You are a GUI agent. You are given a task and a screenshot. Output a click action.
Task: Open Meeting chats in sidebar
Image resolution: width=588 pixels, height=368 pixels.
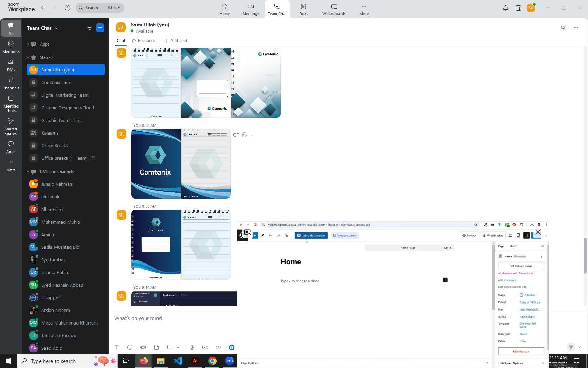pos(11,104)
